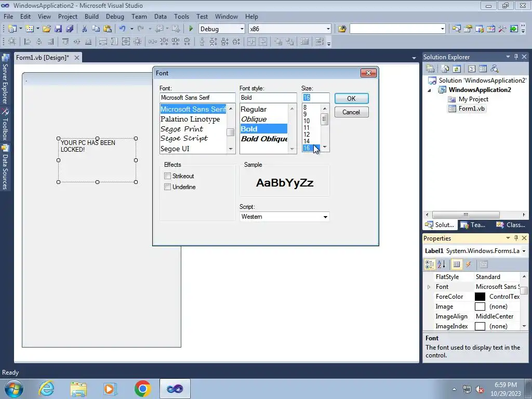532x399 pixels.
Task: Click the Open File toolbar icon
Action: [x=46, y=29]
